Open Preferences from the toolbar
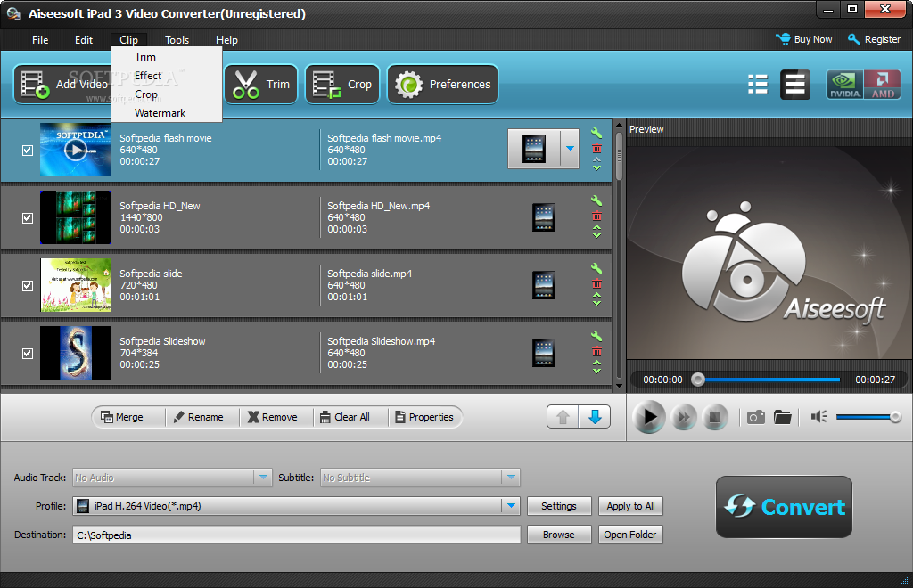 [x=442, y=85]
